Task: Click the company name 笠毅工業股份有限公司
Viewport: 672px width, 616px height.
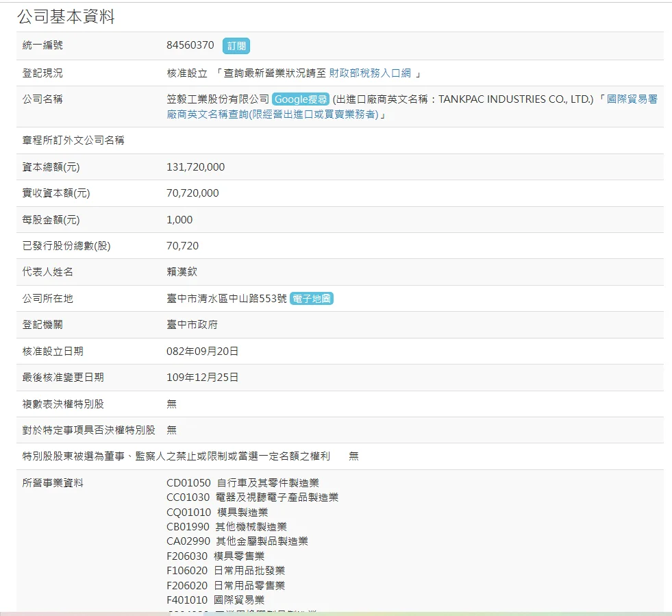Action: pos(218,99)
